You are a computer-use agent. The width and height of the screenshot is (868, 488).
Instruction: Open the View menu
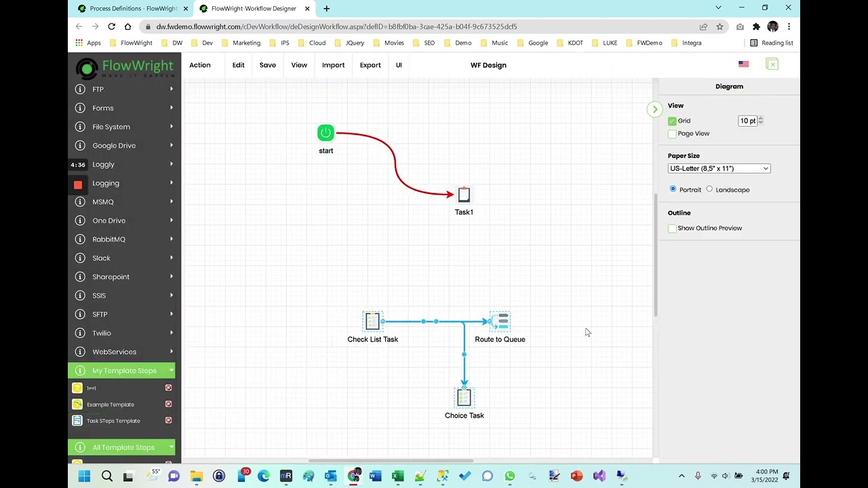tap(299, 65)
